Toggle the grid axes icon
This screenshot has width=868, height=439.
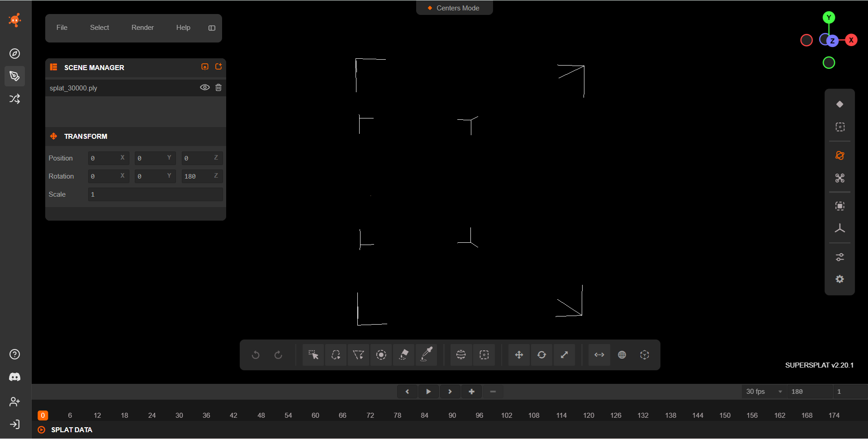840,229
